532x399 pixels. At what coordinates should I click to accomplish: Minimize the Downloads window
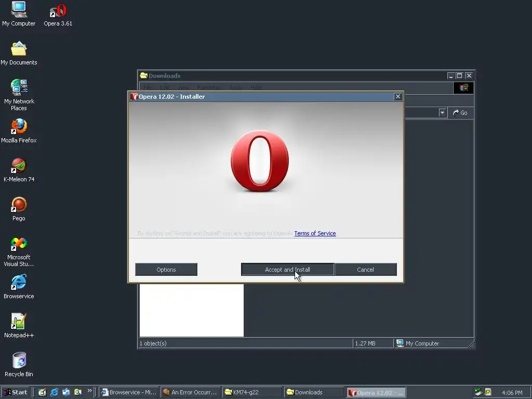[450, 76]
